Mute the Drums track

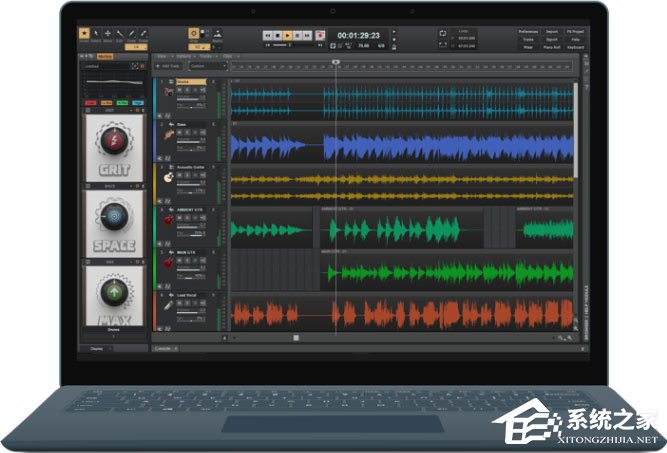pyautogui.click(x=180, y=90)
